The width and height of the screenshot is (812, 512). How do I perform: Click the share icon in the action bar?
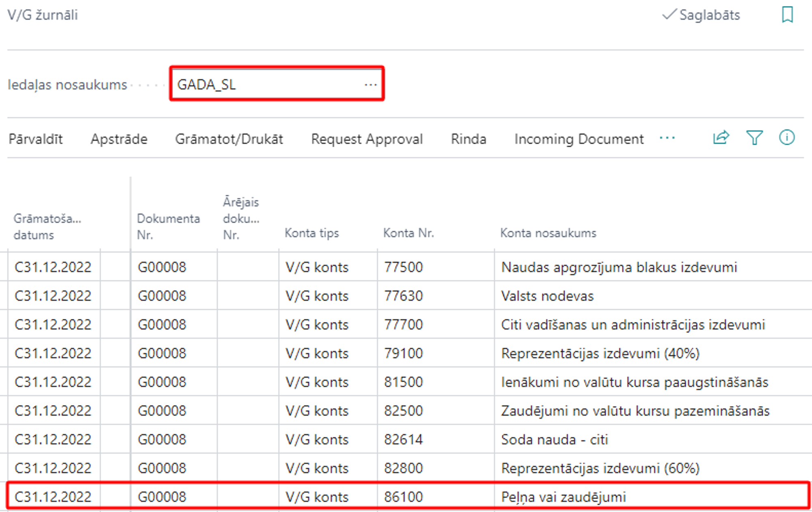click(721, 138)
